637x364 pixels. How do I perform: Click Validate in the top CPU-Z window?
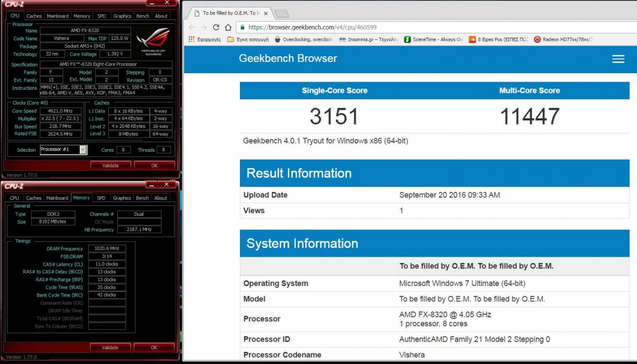click(x=110, y=166)
